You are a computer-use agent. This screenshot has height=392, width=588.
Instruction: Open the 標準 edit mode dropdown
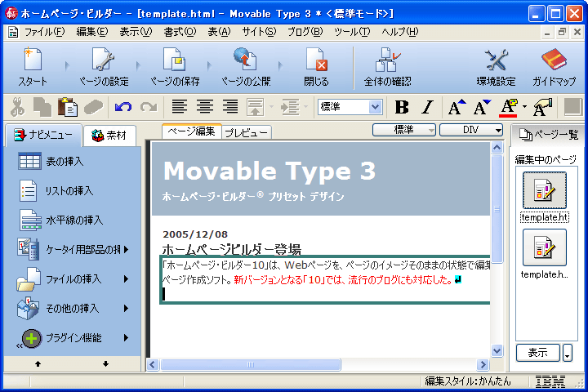click(x=404, y=130)
